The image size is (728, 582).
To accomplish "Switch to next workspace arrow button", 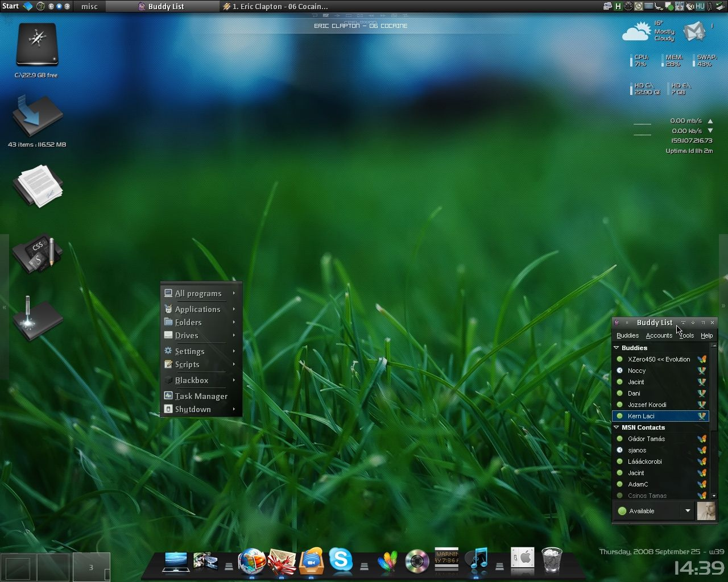I will tap(67, 6).
